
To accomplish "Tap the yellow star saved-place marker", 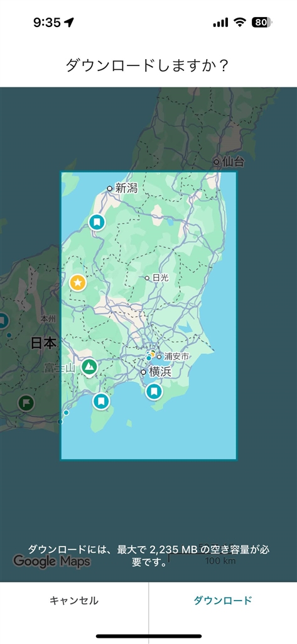I will [77, 282].
